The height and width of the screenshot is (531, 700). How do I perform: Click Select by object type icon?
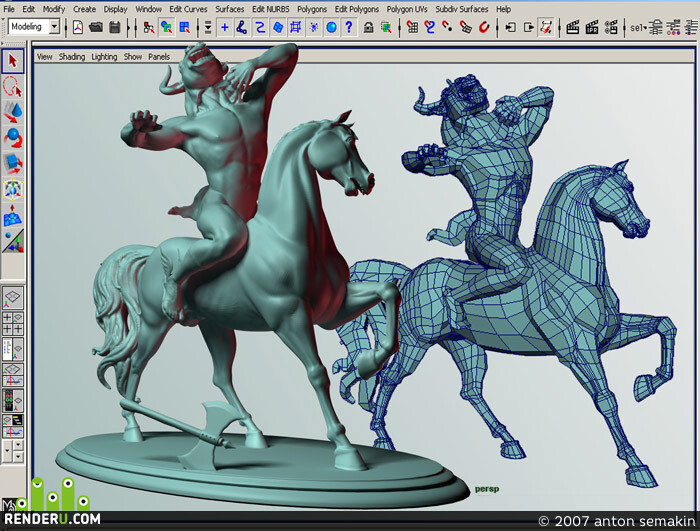pyautogui.click(x=167, y=28)
